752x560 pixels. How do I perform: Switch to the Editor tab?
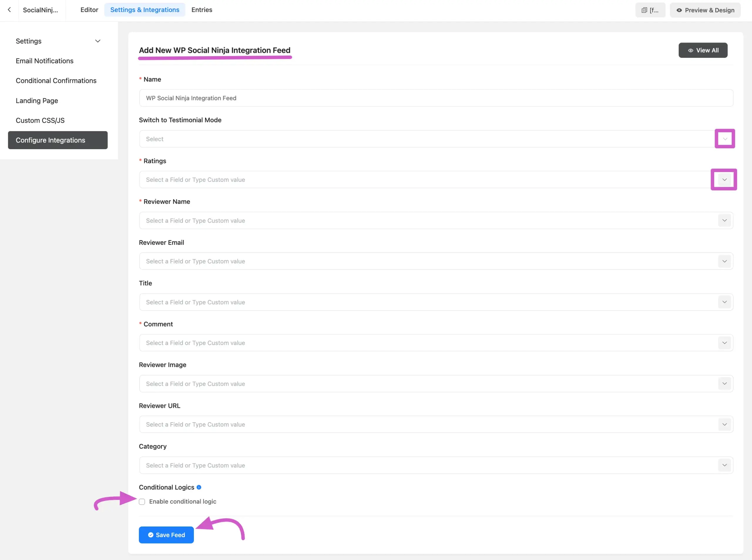[89, 10]
